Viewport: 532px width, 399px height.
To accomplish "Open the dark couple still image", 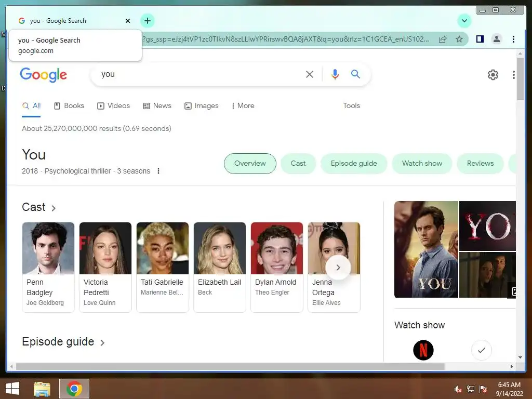I will [487, 275].
